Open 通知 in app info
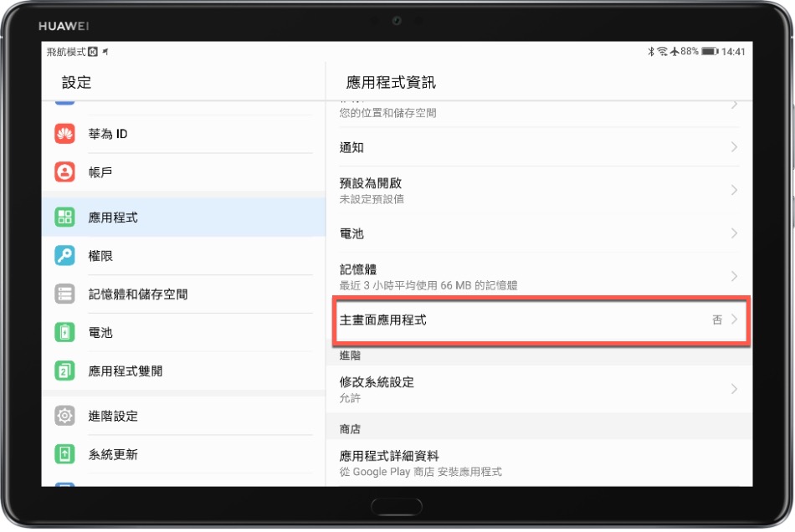Image resolution: width=795 pixels, height=532 pixels. click(539, 147)
